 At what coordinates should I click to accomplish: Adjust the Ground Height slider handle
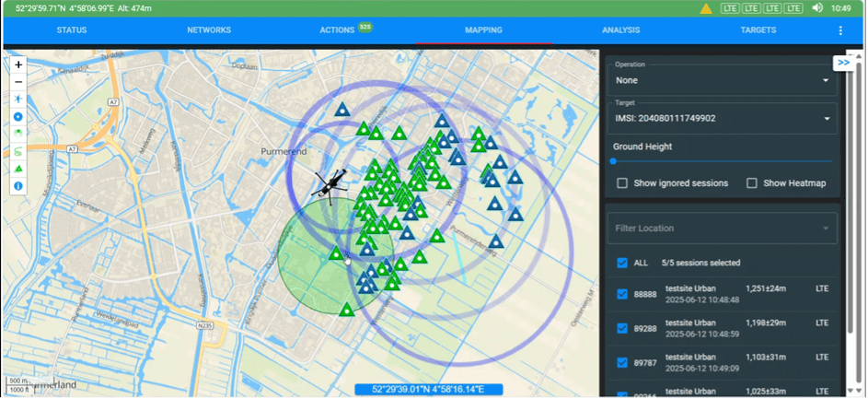[x=613, y=161]
